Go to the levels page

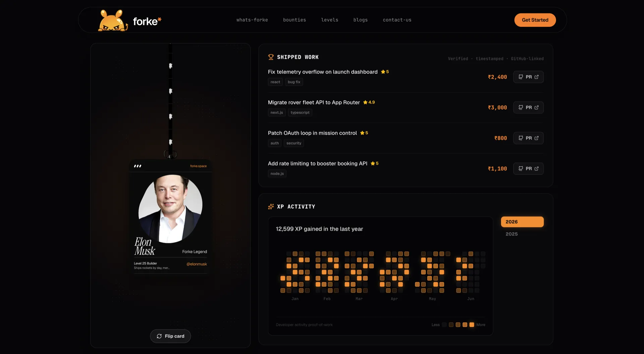(x=329, y=20)
